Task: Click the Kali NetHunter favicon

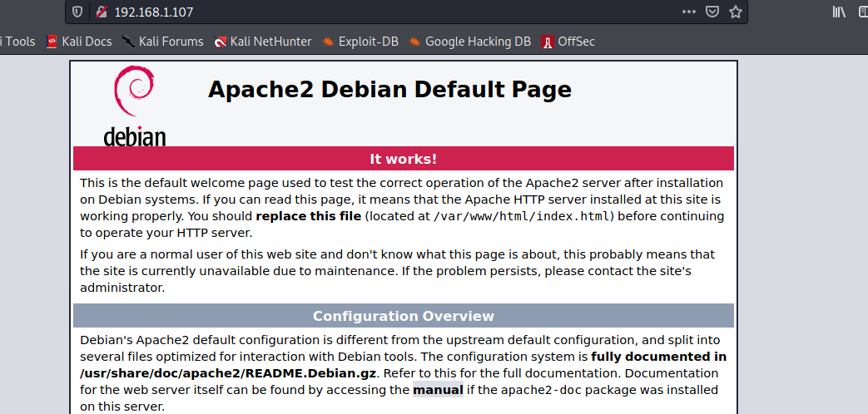Action: pos(221,42)
